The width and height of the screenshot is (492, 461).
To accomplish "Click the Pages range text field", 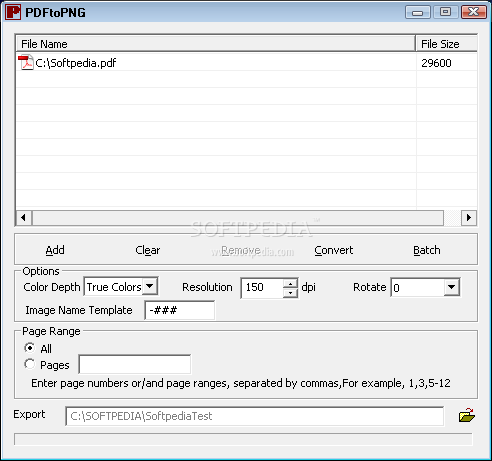I will (x=135, y=364).
